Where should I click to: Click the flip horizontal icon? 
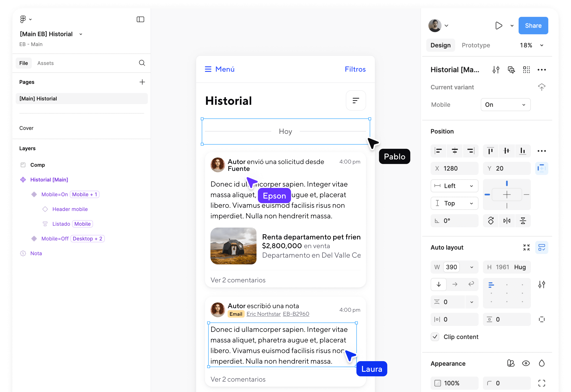coord(507,221)
